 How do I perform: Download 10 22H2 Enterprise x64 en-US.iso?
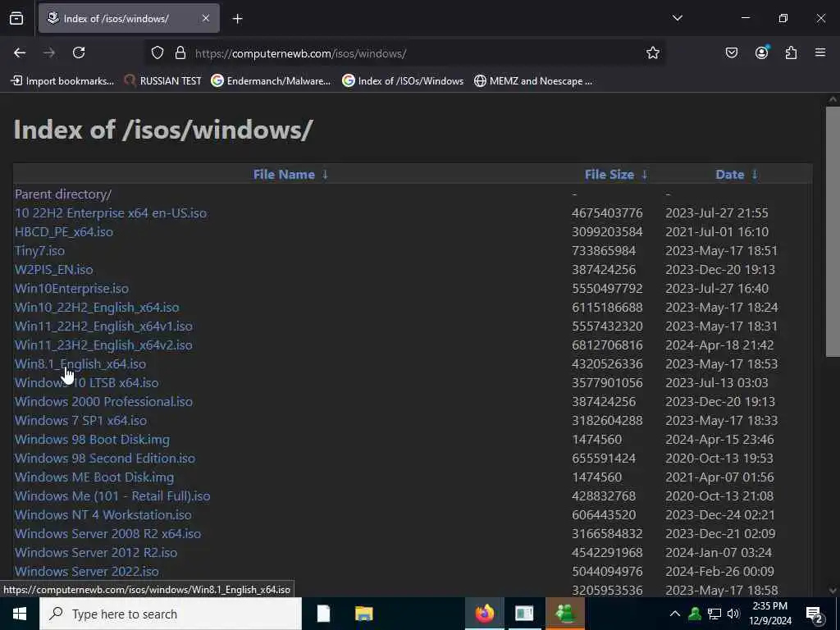pyautogui.click(x=111, y=212)
